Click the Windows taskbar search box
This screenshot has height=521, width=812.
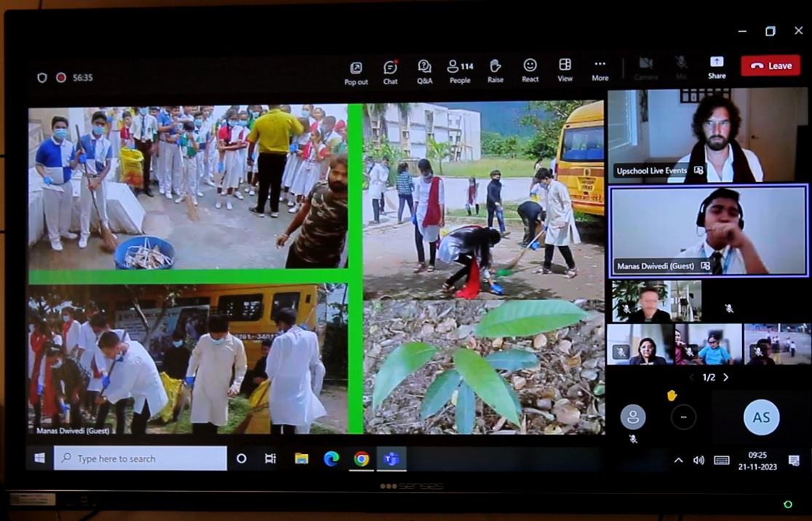click(140, 459)
